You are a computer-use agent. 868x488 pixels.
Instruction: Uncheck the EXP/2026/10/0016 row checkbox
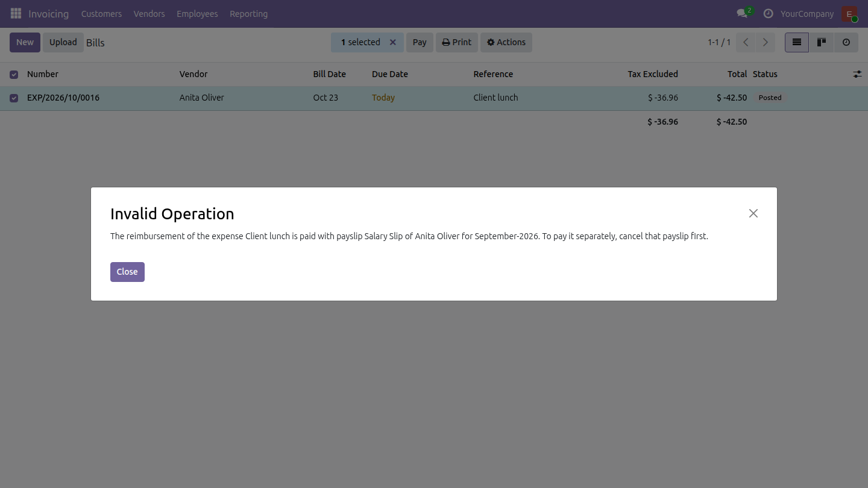click(x=14, y=98)
